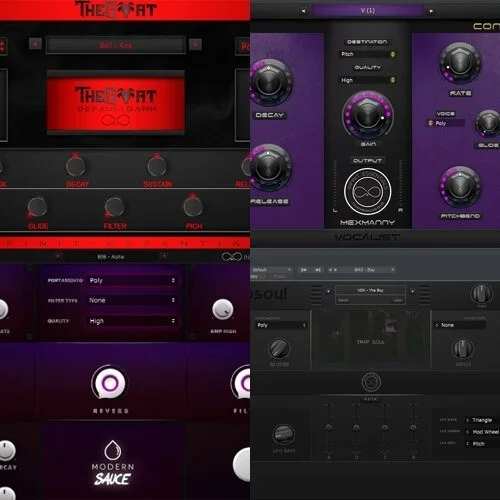500x500 pixels.
Task: Adjust top-right knob in Trap Soul
Action: pyautogui.click(x=481, y=293)
